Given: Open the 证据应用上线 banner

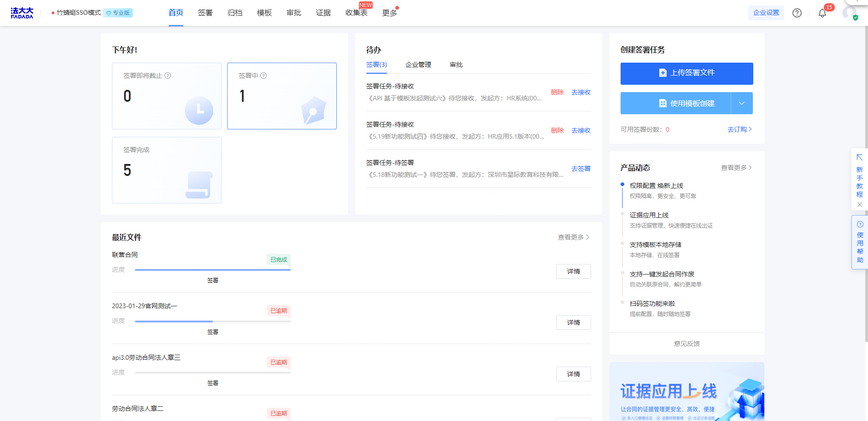Looking at the screenshot, I should (x=687, y=392).
